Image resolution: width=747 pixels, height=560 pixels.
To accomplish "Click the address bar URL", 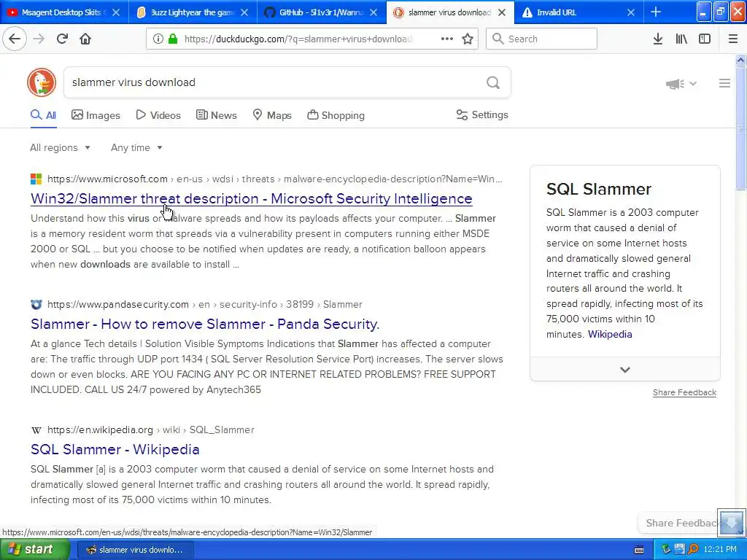I will point(298,39).
